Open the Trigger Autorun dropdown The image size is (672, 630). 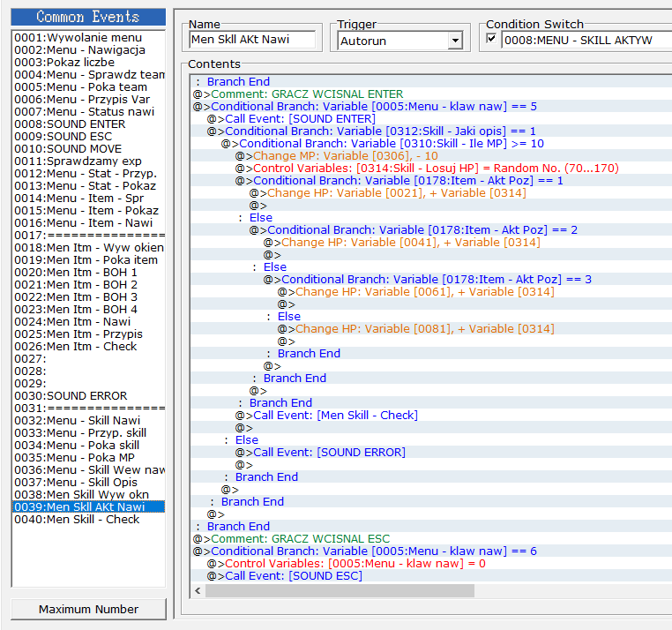455,41
